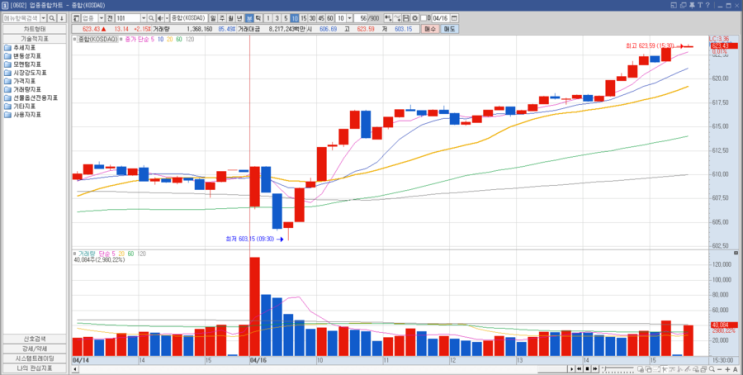Click the play button on chart bottom bar
The width and height of the screenshot is (743, 375).
(572, 369)
